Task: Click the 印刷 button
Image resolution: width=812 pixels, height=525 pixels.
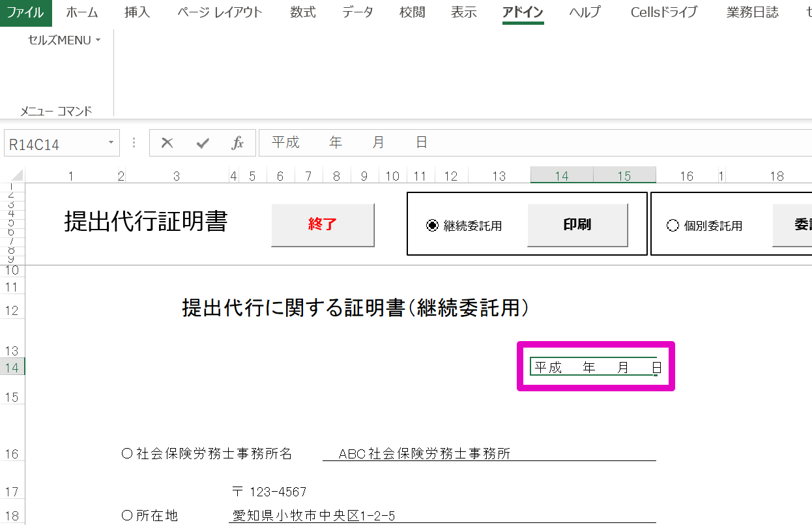Action: (x=577, y=225)
